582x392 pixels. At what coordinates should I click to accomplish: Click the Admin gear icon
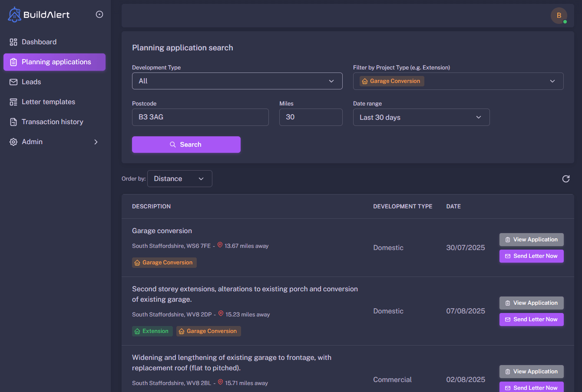[x=13, y=142]
